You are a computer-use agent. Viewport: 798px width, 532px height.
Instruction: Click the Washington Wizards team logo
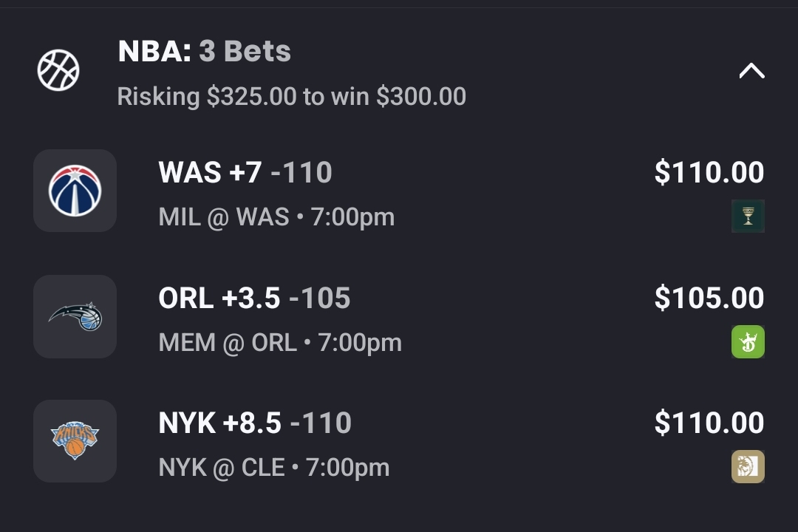(75, 191)
